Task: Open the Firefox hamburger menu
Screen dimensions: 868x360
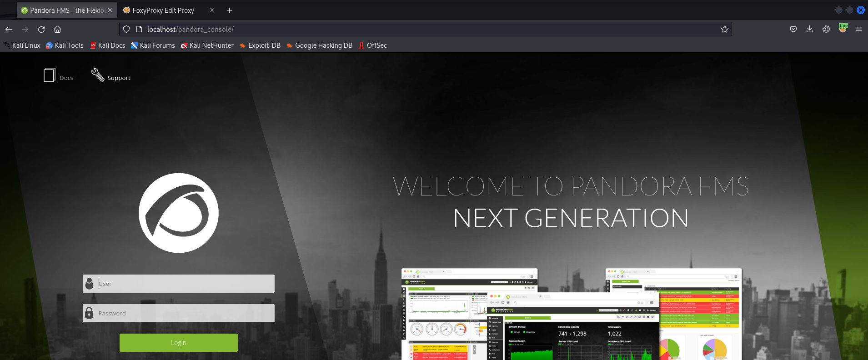Action: [859, 29]
